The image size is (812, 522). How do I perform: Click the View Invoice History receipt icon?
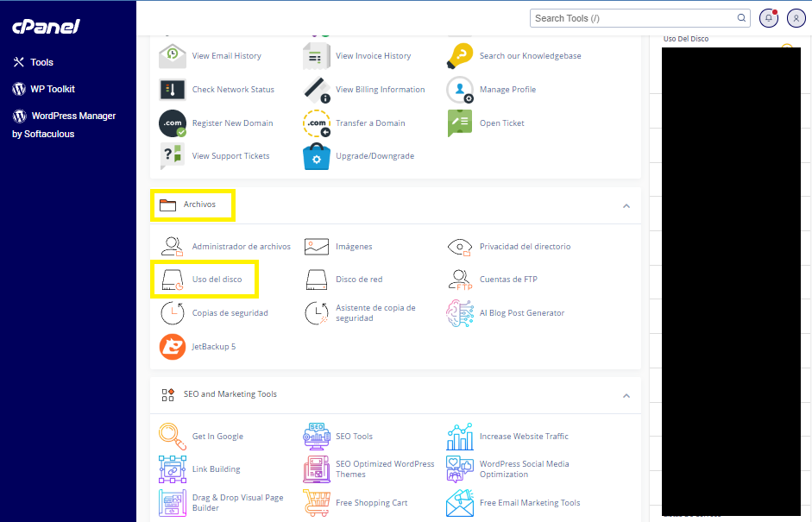point(317,56)
